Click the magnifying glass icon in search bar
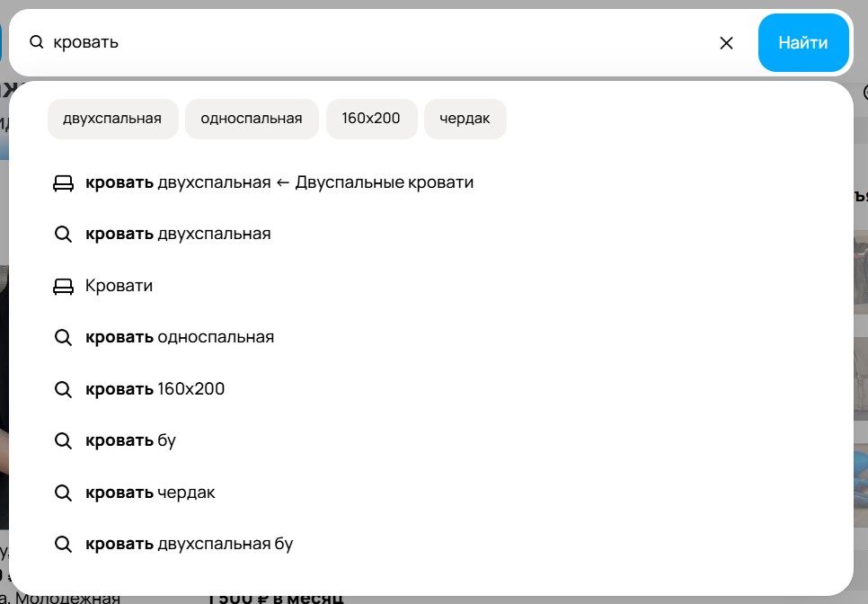This screenshot has height=604, width=868. coord(36,42)
